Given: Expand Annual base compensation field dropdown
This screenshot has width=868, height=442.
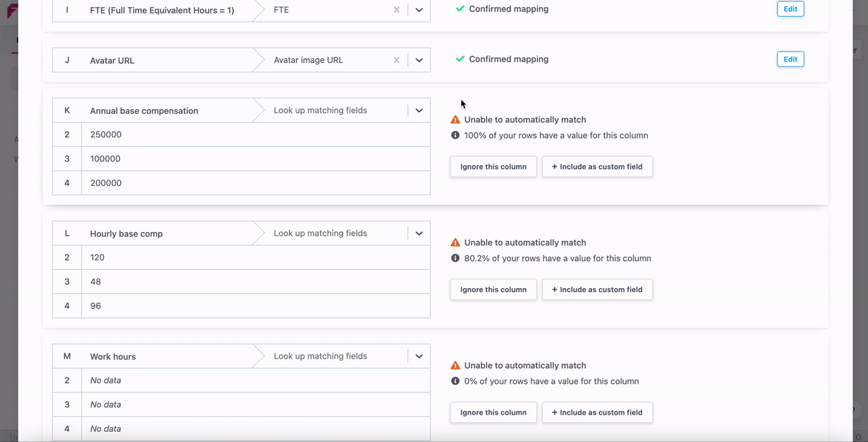Looking at the screenshot, I should (x=419, y=110).
